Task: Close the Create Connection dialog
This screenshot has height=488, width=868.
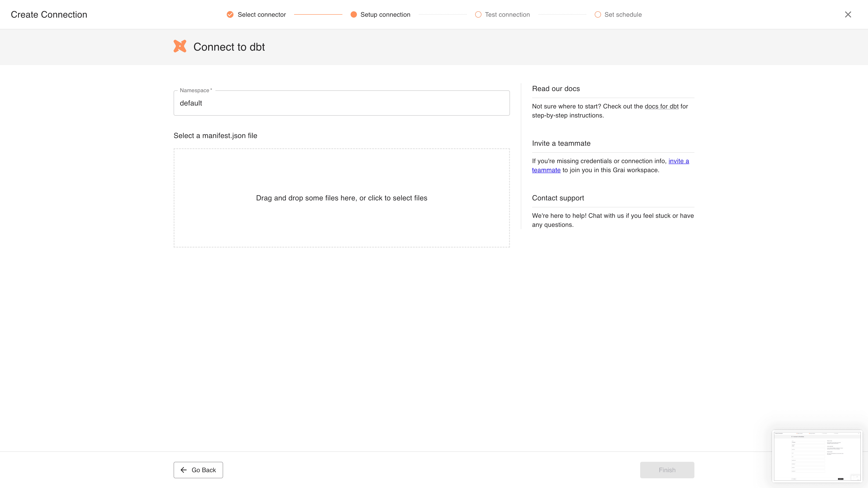Action: 848,14
